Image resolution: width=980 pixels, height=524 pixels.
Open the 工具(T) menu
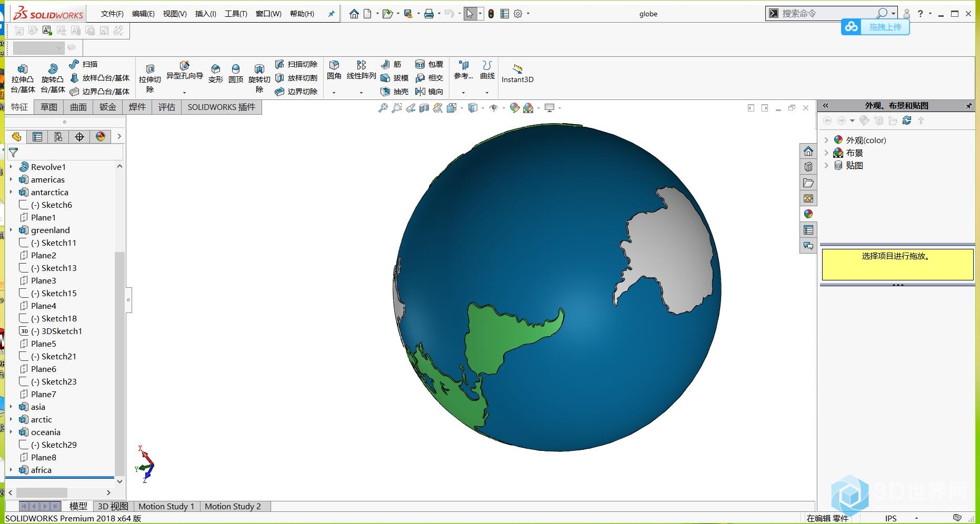[236, 14]
